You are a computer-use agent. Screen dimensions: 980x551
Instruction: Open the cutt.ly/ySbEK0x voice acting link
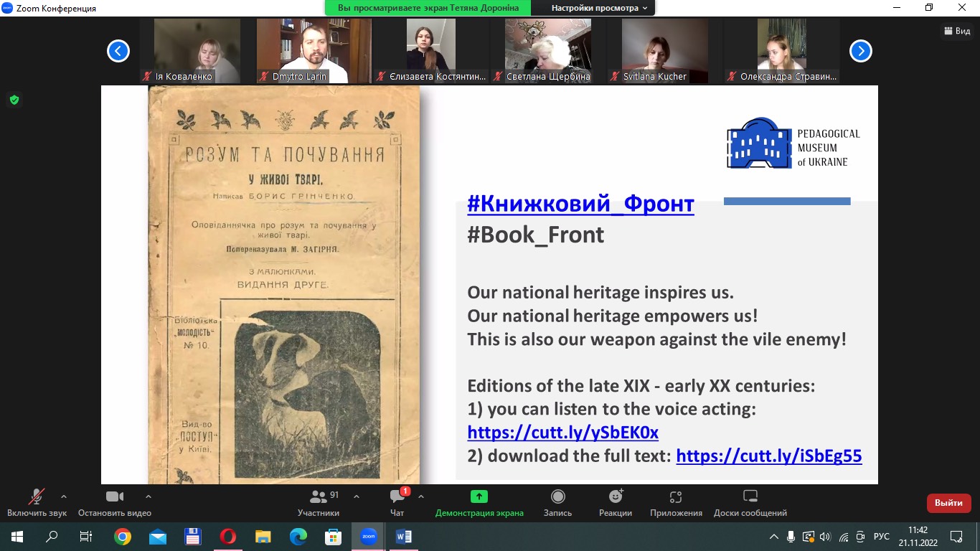tap(562, 433)
